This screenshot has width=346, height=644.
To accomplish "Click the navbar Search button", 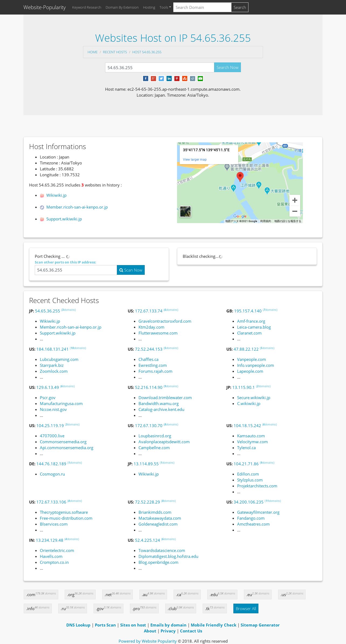I will 240,7.
